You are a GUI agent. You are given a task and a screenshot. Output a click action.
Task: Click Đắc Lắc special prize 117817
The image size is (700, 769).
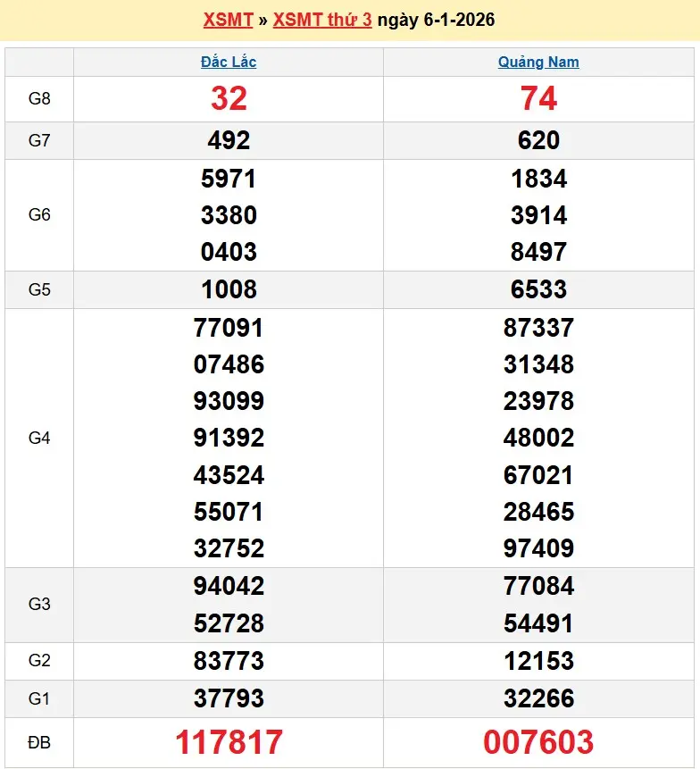click(x=229, y=742)
